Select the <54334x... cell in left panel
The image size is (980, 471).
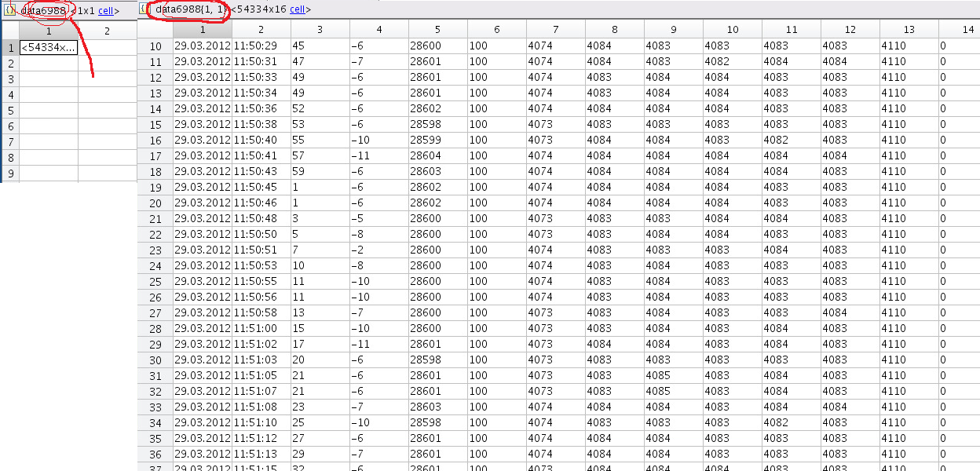[x=49, y=47]
